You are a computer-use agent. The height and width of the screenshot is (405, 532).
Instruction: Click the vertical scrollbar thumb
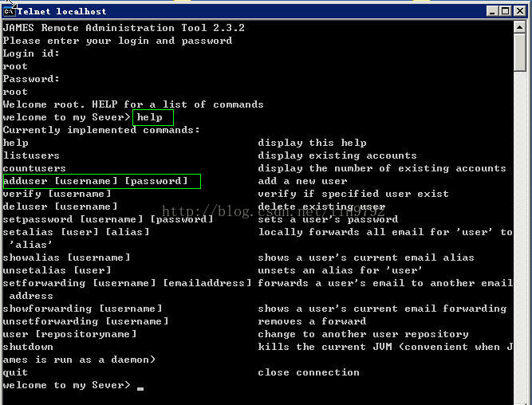coord(519,53)
